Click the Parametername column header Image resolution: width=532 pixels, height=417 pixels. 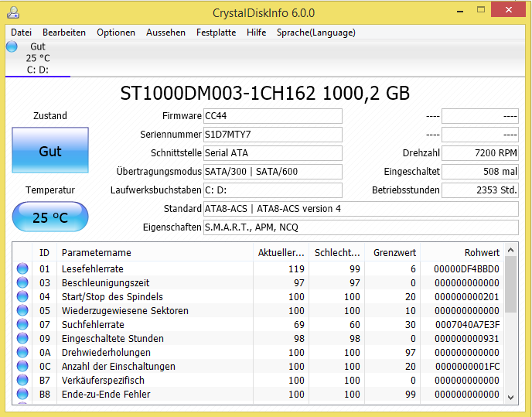coord(155,253)
